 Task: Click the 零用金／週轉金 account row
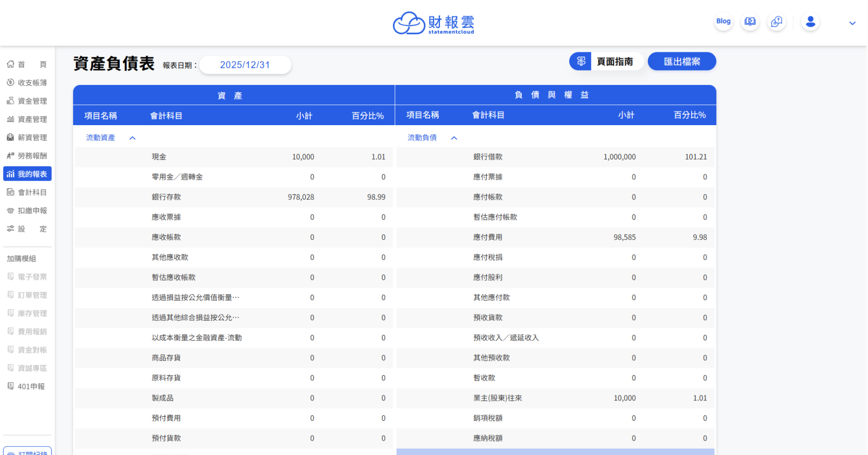coord(234,177)
